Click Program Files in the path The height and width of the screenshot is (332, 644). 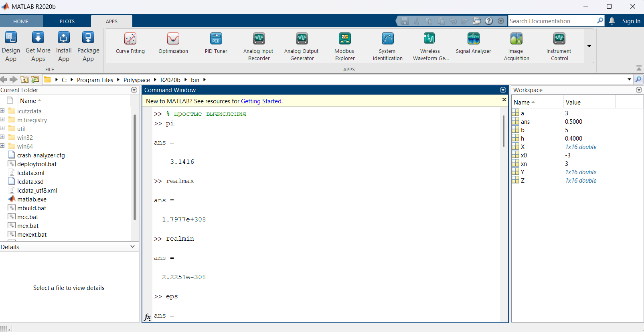pyautogui.click(x=95, y=80)
